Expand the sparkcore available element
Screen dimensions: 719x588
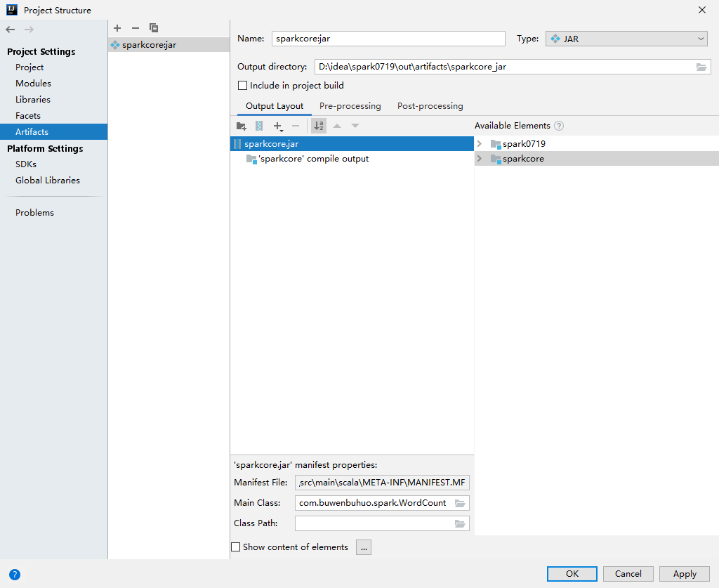pyautogui.click(x=480, y=159)
